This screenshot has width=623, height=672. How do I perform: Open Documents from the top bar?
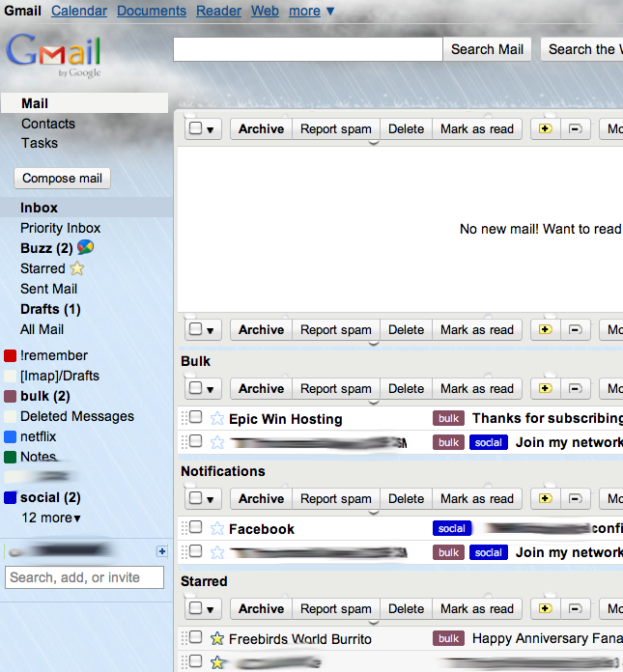pos(152,11)
